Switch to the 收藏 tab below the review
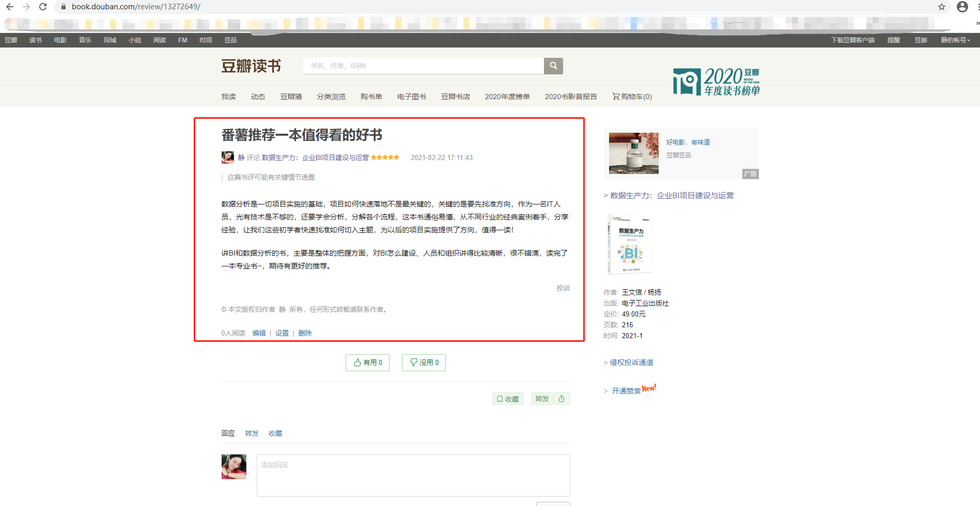This screenshot has height=506, width=980. tap(275, 433)
